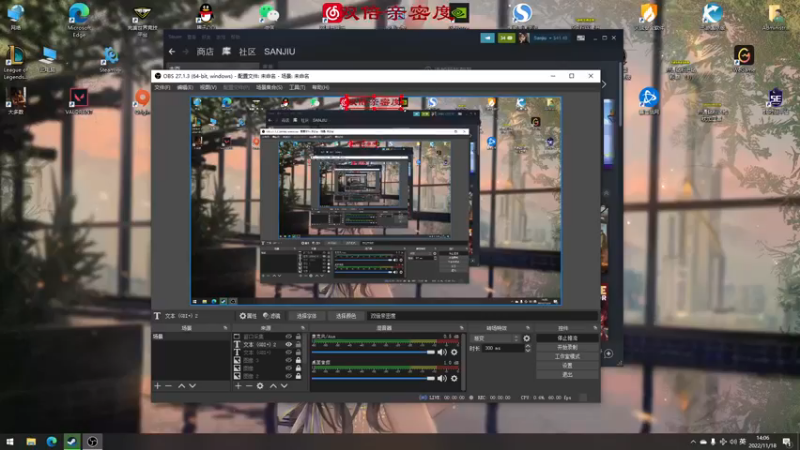
Task: Open the OBS 帮助(H) menu
Action: coord(320,88)
